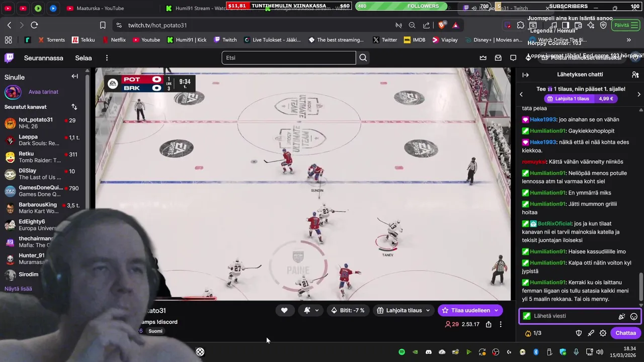Open Laeppa channel in sidebar

[x=43, y=140]
